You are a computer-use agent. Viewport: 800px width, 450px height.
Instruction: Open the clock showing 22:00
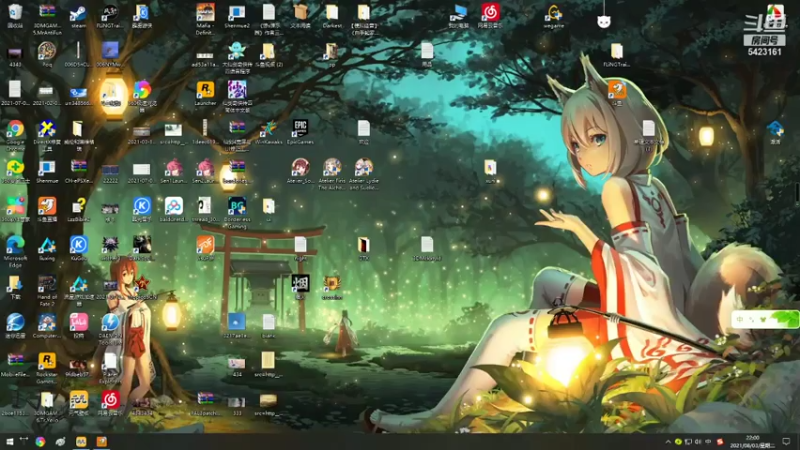tap(753, 442)
